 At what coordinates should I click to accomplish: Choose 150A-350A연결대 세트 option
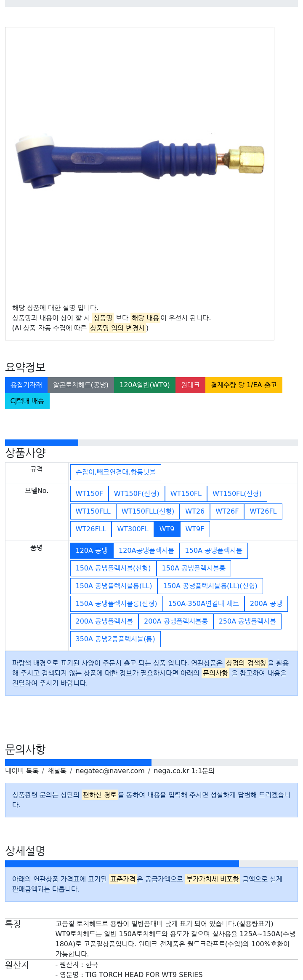click(203, 603)
